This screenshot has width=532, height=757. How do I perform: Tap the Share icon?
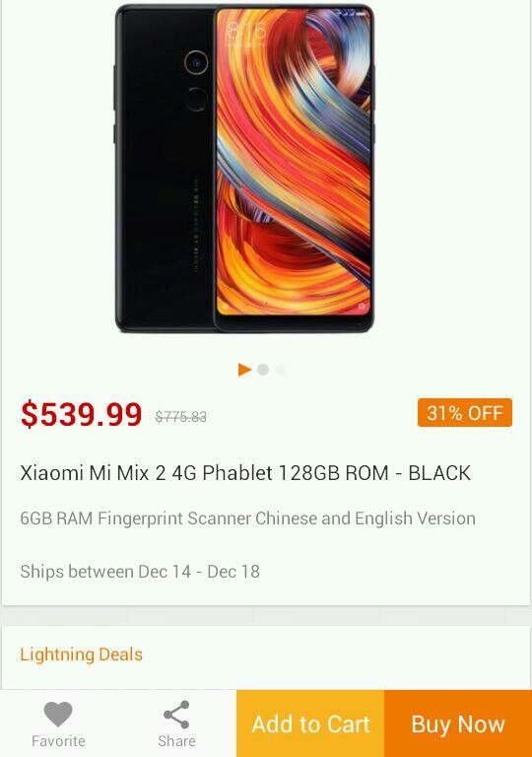[x=176, y=714]
